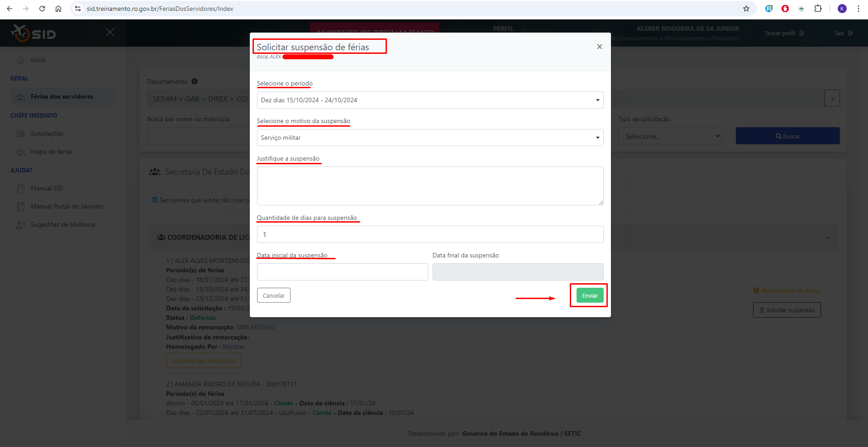Viewport: 868px width, 447px height.
Task: Open the browser home page icon
Action: click(58, 9)
